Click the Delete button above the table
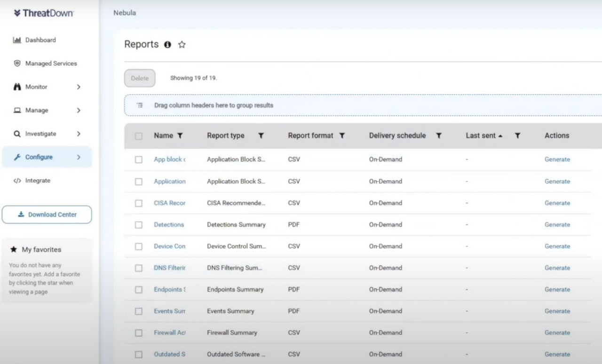 coord(139,78)
